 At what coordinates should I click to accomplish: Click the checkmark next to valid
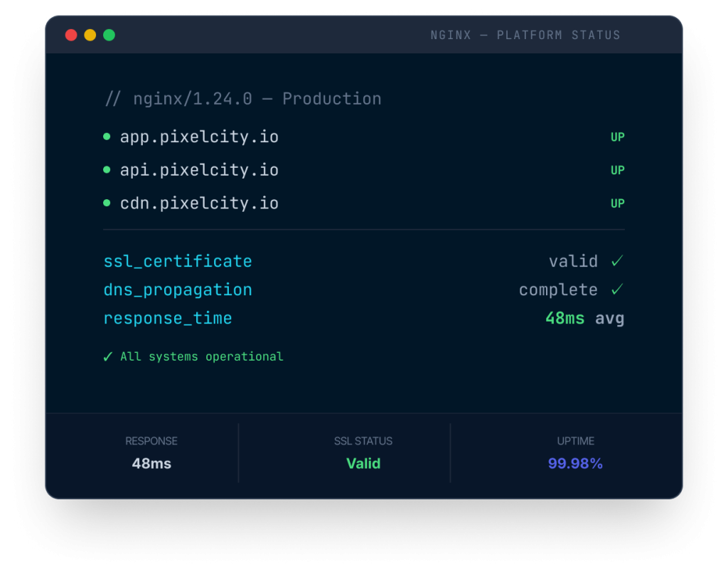(617, 261)
